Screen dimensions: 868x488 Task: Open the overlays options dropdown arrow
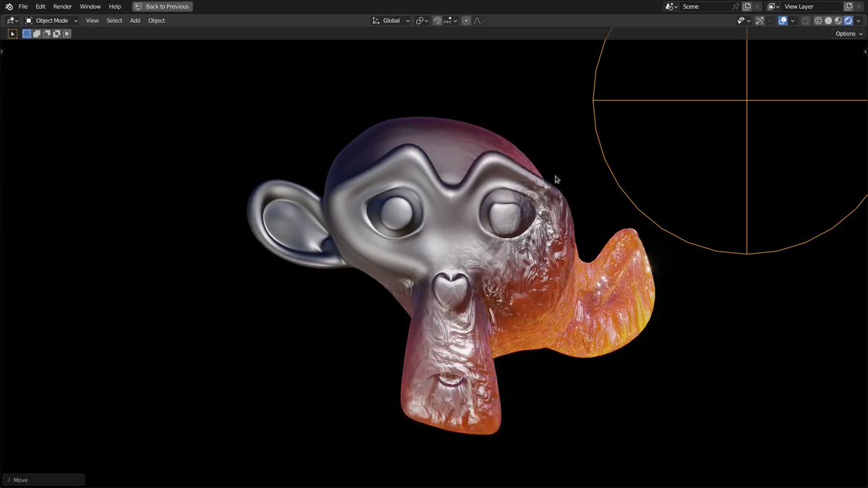coord(793,20)
